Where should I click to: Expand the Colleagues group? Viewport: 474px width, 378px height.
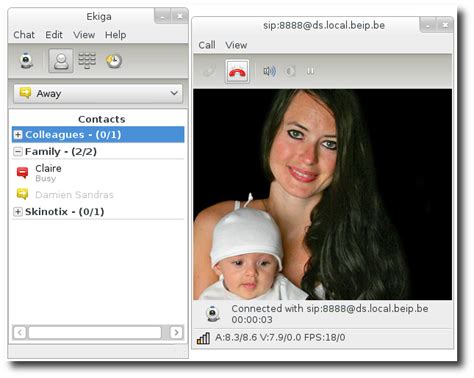tap(18, 135)
